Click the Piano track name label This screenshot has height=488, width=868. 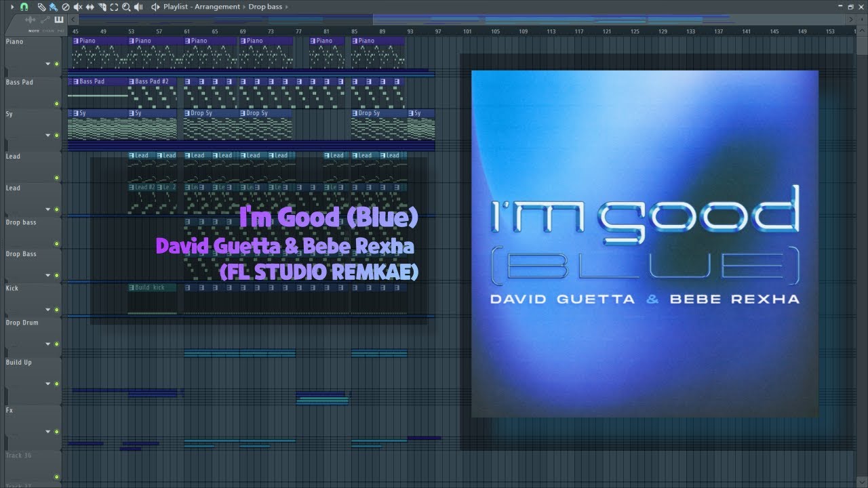(x=14, y=41)
